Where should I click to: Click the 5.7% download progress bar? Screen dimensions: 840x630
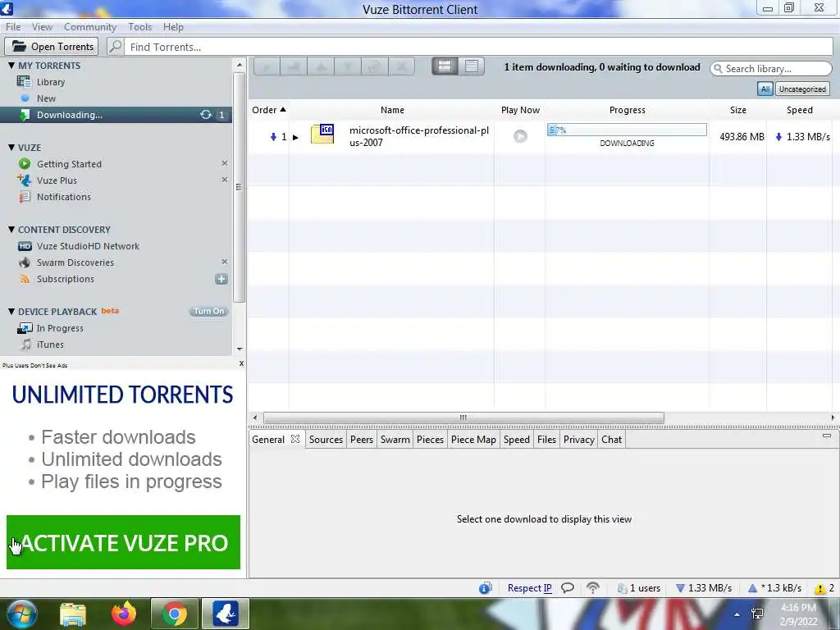[x=627, y=130]
